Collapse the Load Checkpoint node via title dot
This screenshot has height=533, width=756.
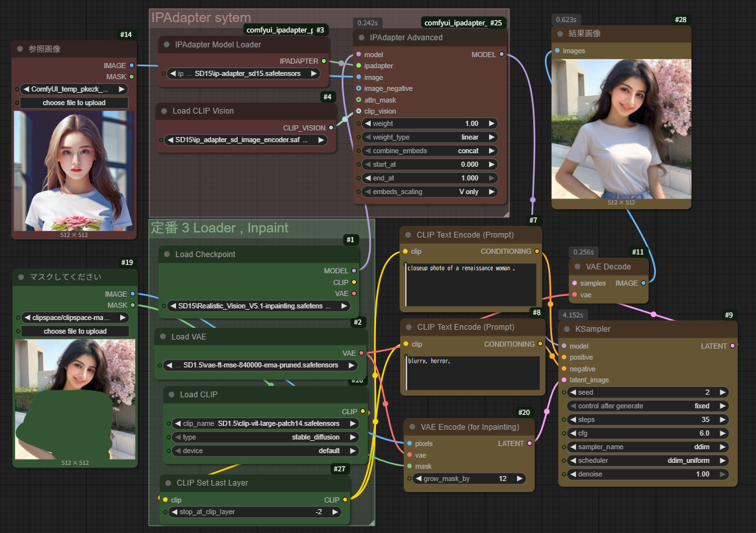coord(168,254)
